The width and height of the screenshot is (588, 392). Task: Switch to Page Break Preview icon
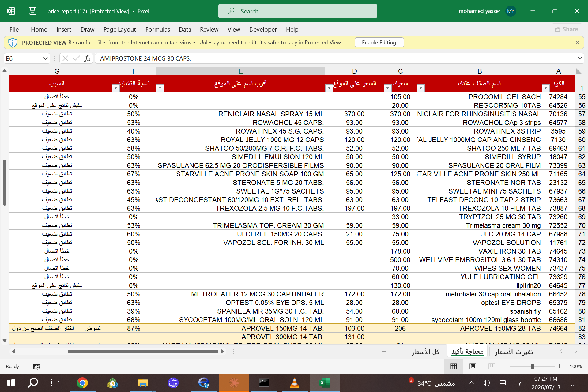(x=492, y=366)
